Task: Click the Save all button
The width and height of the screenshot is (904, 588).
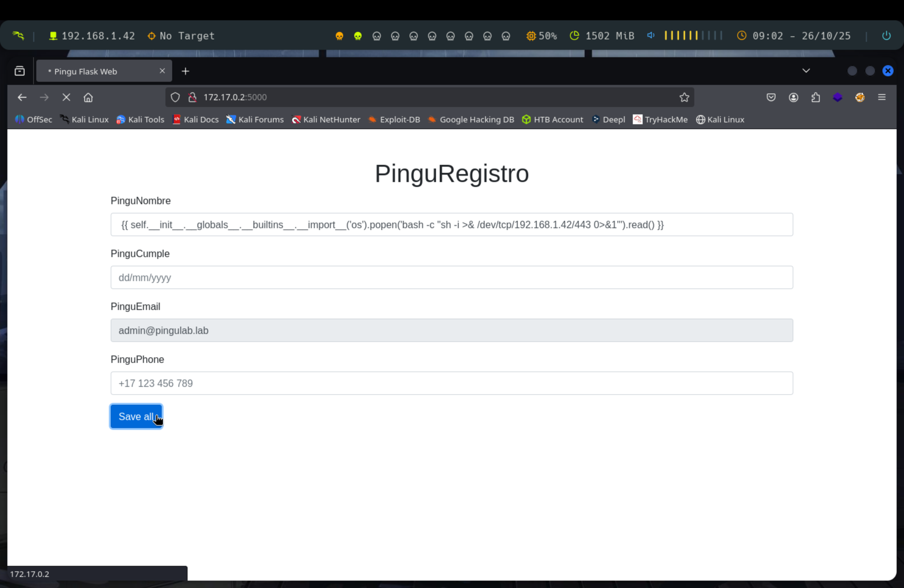Action: point(136,416)
